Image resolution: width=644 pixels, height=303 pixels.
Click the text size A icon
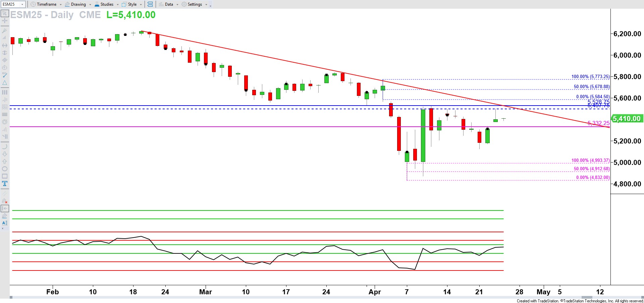click(x=5, y=223)
